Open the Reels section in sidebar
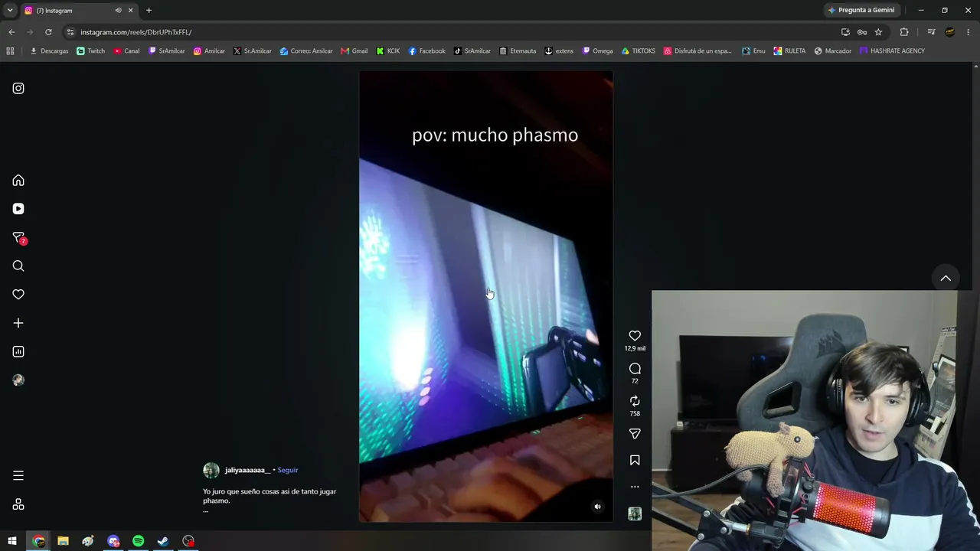The height and width of the screenshot is (551, 980). pos(18,209)
